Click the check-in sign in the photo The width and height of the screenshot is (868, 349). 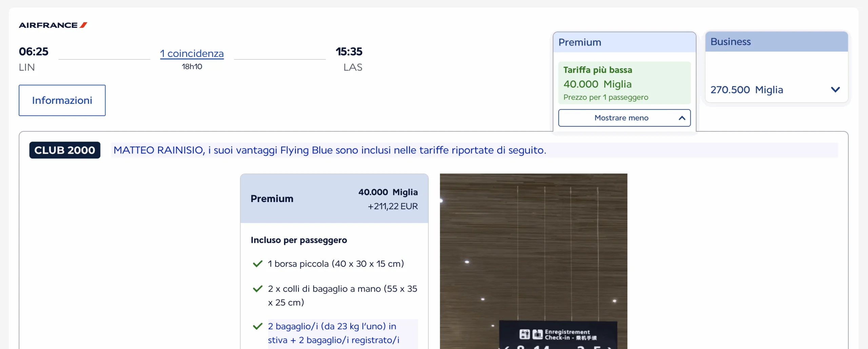pyautogui.click(x=558, y=334)
